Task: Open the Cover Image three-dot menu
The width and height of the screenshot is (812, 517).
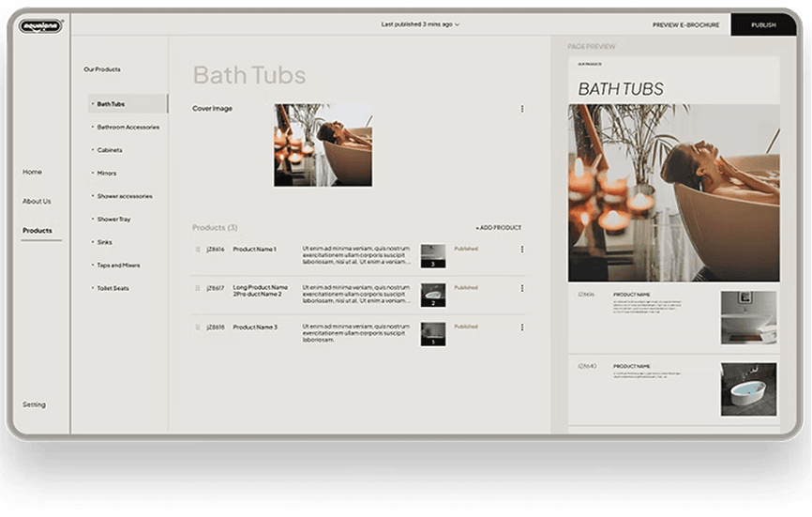Action: click(x=522, y=109)
